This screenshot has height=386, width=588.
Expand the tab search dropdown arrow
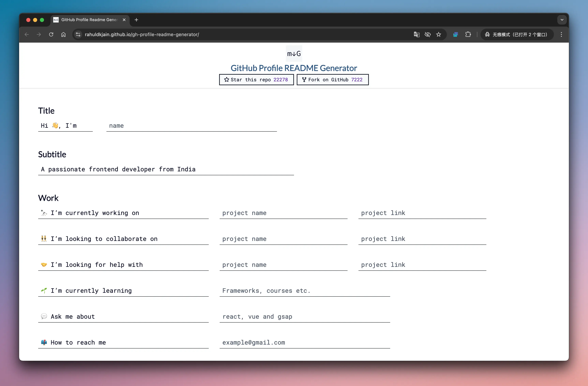point(562,20)
